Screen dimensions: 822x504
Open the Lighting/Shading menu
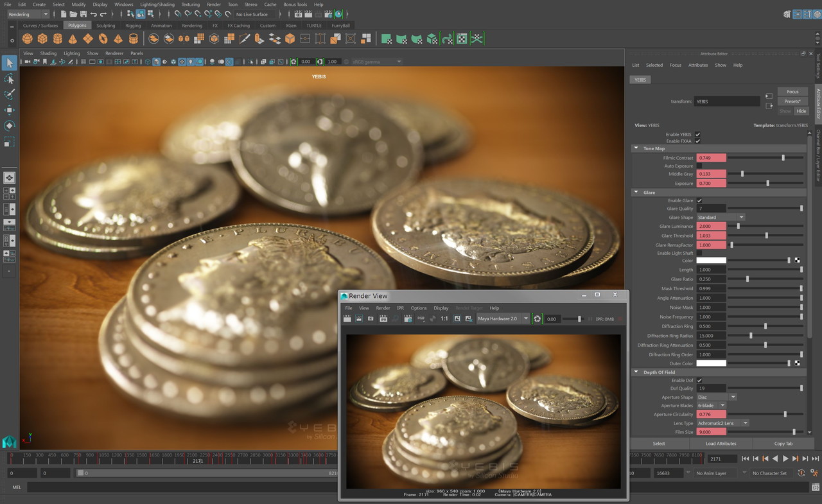157,4
